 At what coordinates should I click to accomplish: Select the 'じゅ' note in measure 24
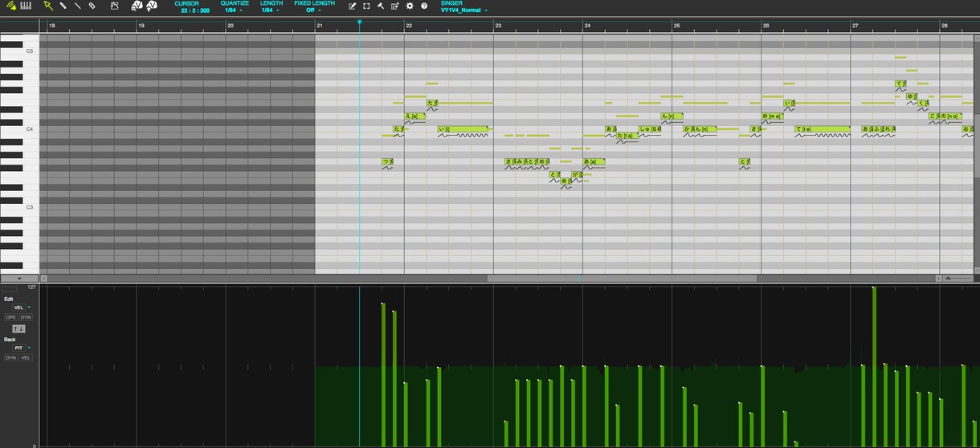650,129
